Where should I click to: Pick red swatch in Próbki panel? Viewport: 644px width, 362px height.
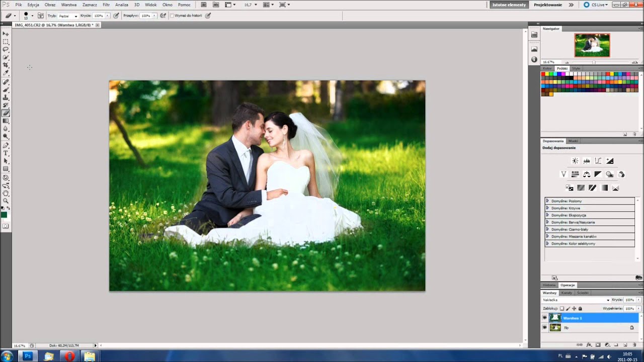tap(543, 74)
